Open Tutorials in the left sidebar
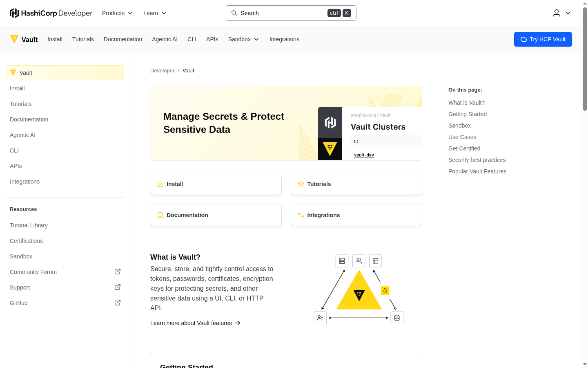588x368 pixels. coord(65,104)
